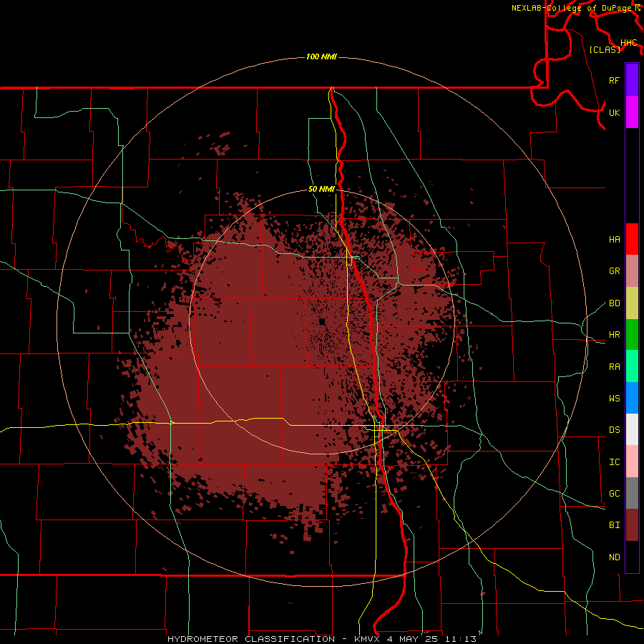The width and height of the screenshot is (644, 644).
Task: Click the GC legend label
Action: click(614, 493)
